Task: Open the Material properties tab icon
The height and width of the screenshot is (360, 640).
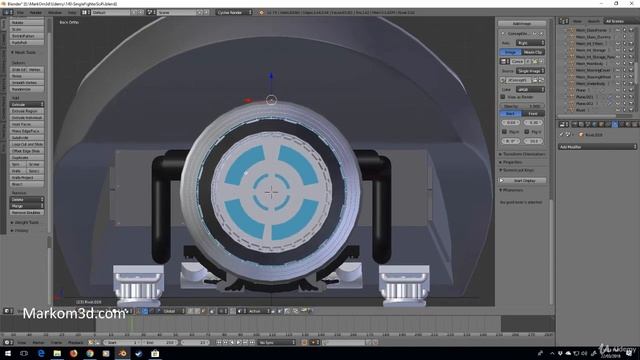Action: [x=628, y=124]
